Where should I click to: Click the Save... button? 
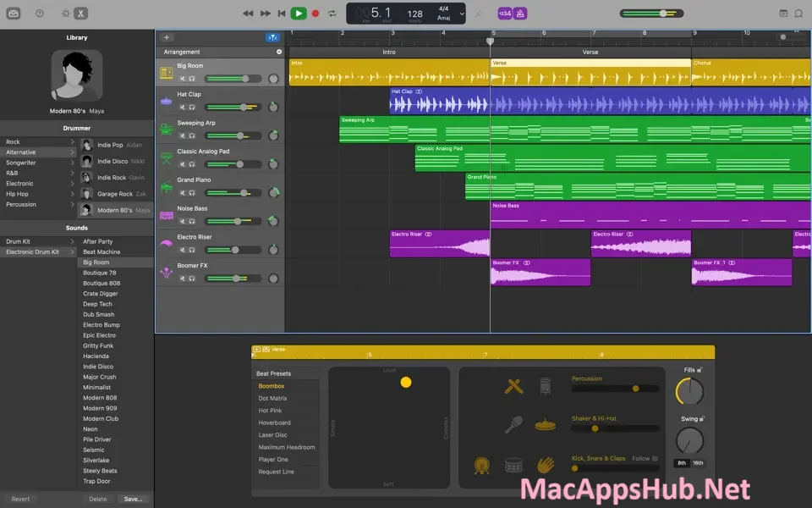click(x=133, y=500)
